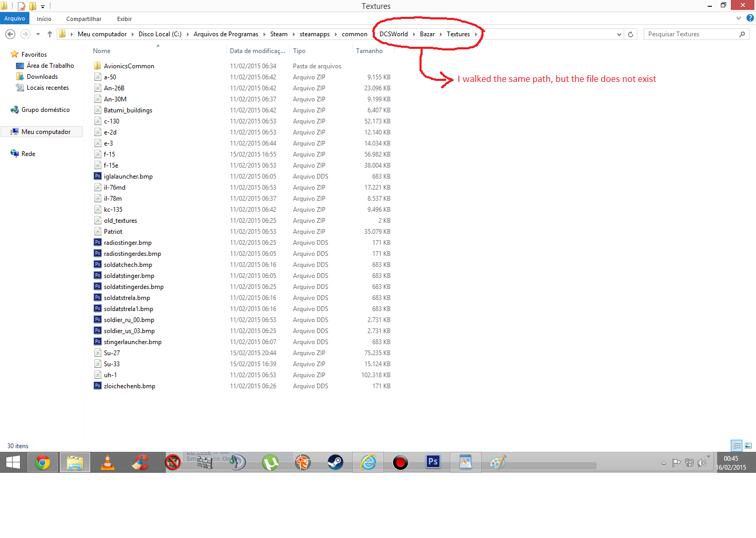Select soldatchech.bmp file icon
Screen dimensions: 756x538
(98, 264)
